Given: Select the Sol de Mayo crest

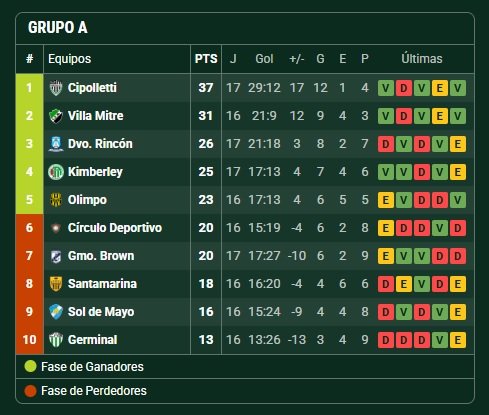Looking at the screenshot, I should click(x=56, y=312).
